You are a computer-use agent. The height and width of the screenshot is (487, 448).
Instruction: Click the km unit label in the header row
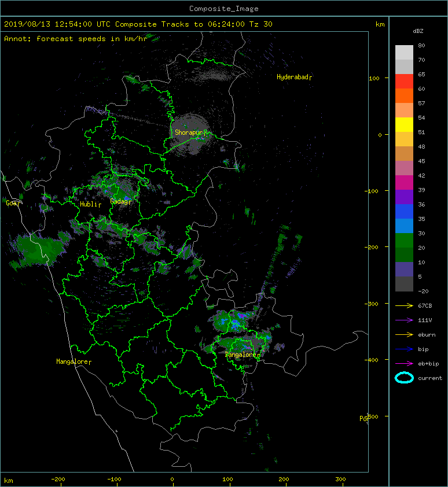[x=380, y=24]
